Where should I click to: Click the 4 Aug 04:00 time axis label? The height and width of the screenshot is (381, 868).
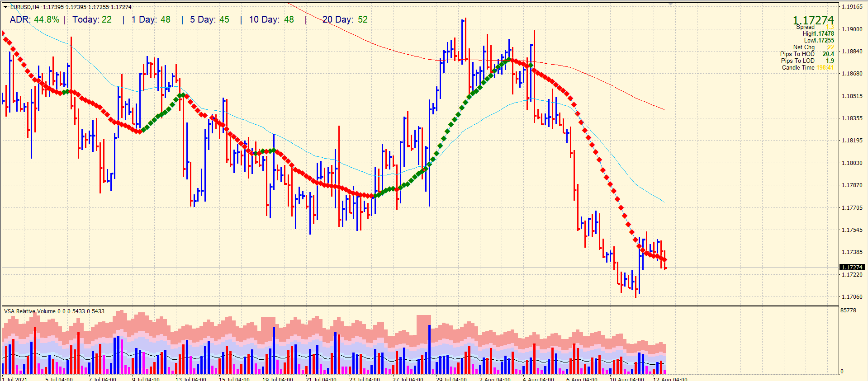(x=538, y=379)
